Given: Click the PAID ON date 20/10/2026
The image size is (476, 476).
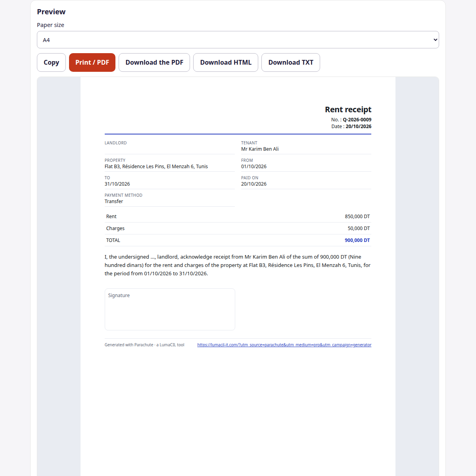Looking at the screenshot, I should click(254, 184).
